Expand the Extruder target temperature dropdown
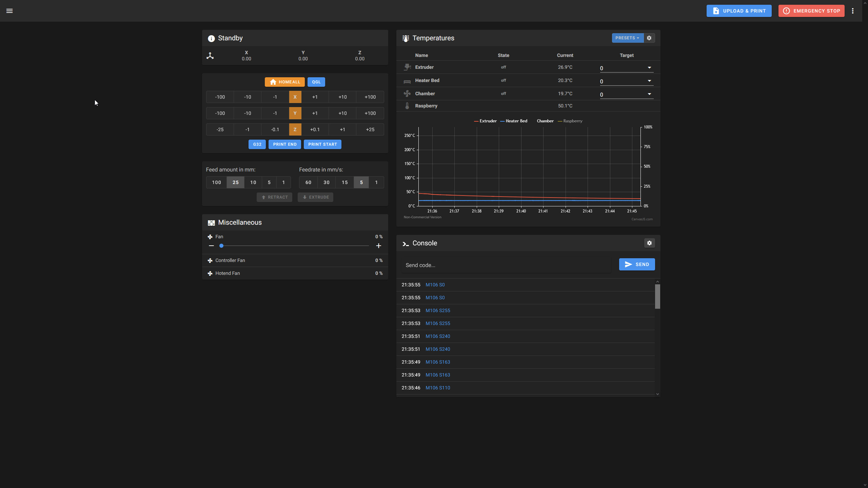The width and height of the screenshot is (868, 488). (649, 67)
